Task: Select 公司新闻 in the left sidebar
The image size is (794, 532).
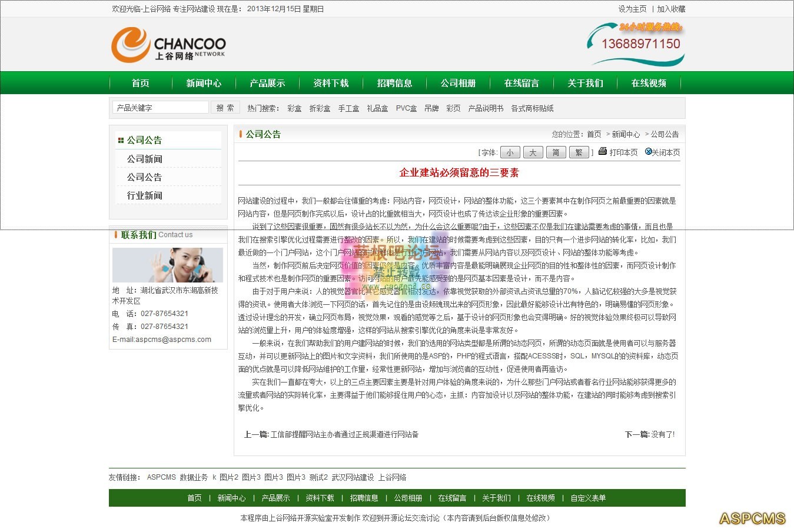Action: 145,159
